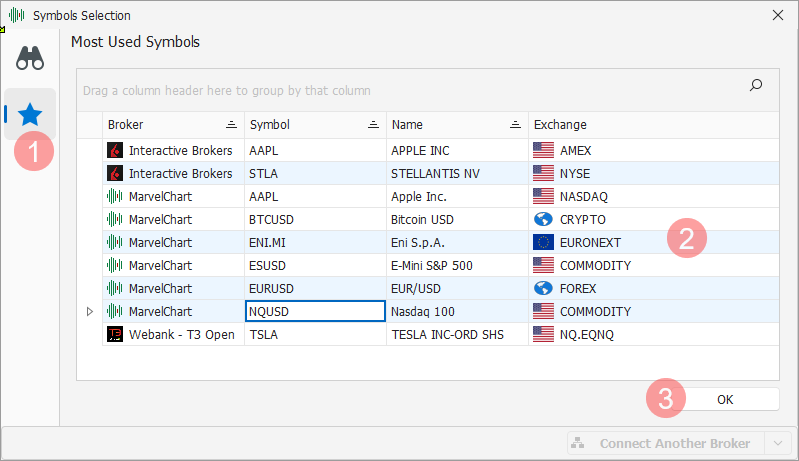The width and height of the screenshot is (799, 461).
Task: Click the US flag next to NQ.EQNQ
Action: coord(543,334)
